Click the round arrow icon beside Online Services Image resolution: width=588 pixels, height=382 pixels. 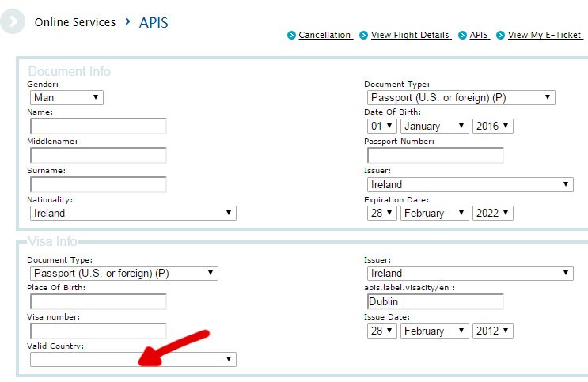tap(13, 21)
